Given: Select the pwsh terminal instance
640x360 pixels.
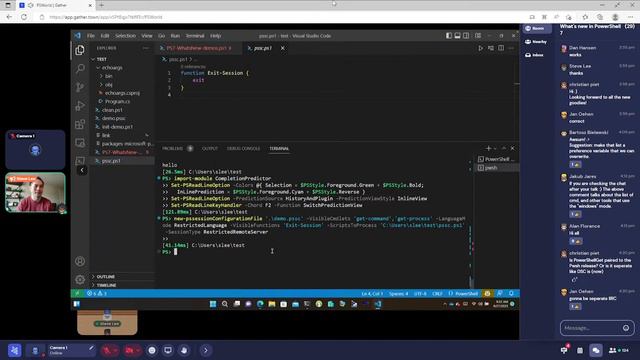Looking at the screenshot, I should (496, 168).
